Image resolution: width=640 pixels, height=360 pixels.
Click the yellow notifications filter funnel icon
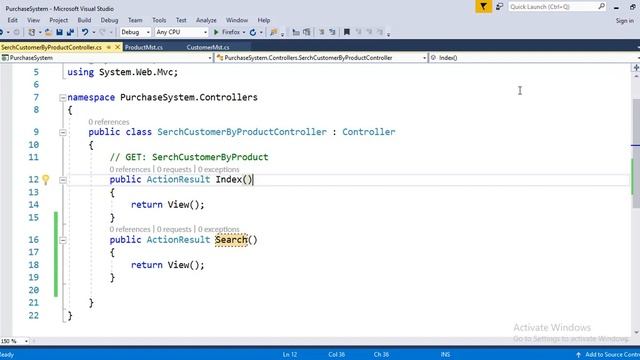[483, 7]
